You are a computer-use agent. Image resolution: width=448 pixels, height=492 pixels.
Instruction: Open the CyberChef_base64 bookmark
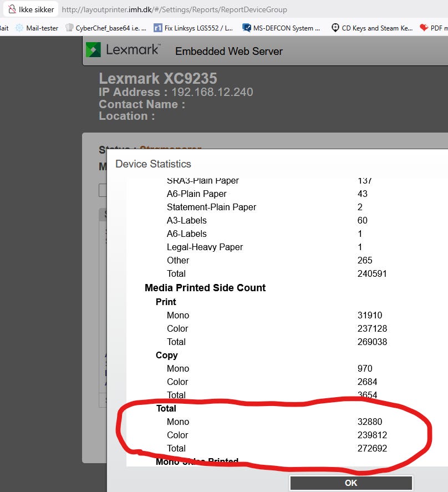tap(106, 28)
